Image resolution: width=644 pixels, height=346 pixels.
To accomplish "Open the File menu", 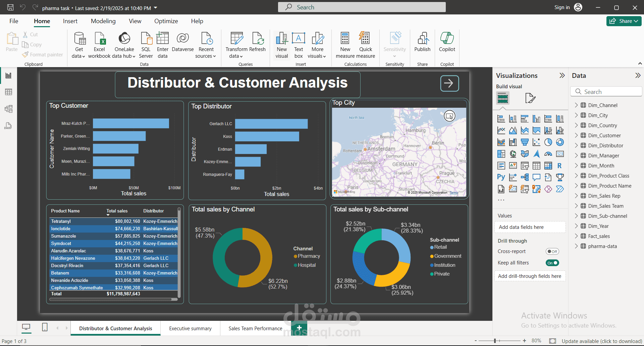I will (x=14, y=21).
